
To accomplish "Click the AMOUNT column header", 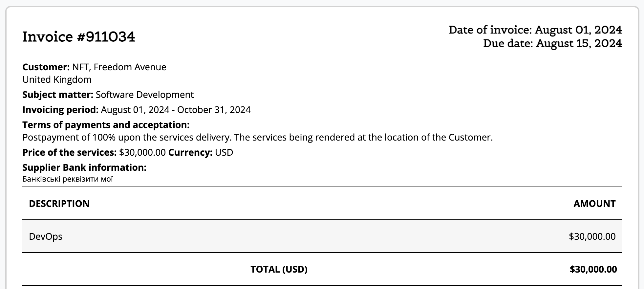I will [x=594, y=204].
